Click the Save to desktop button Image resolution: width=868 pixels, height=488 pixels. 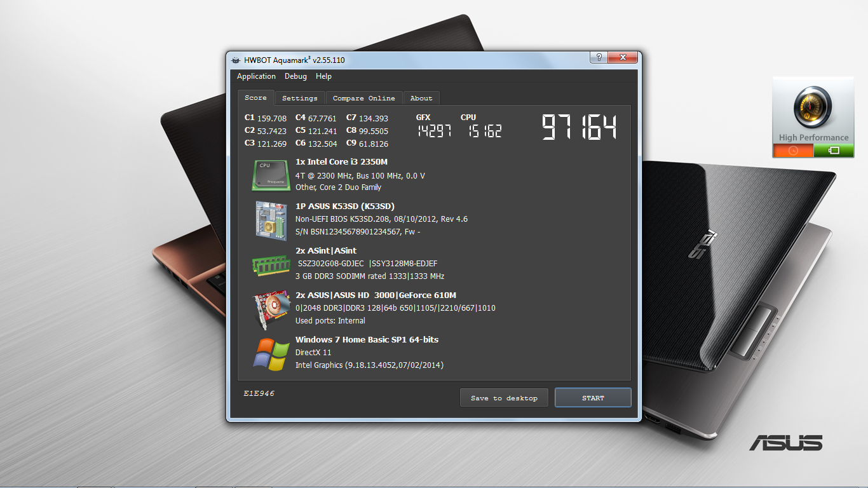[504, 398]
